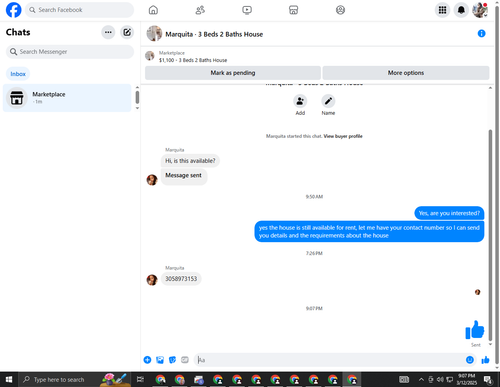This screenshot has height=387, width=500.
Task: Click the "Message sent" bubble
Action: (184, 176)
